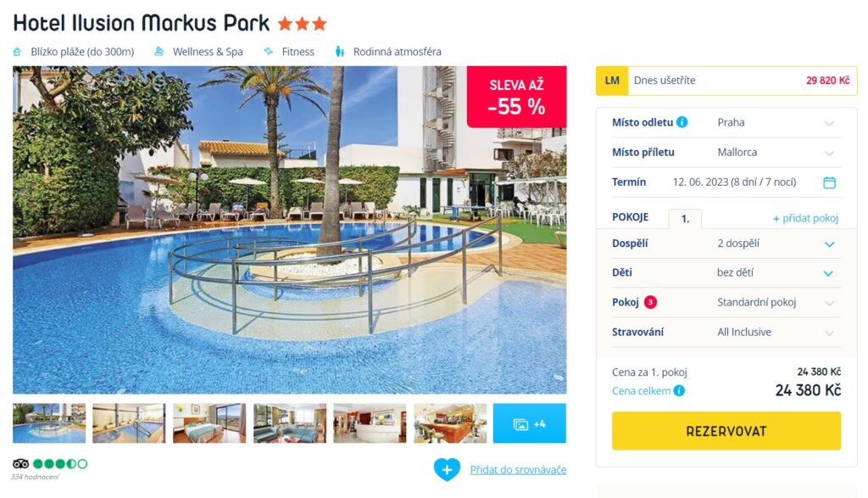Click the red badge next to Pokoj
Screen dimensions: 868x498
pyautogui.click(x=650, y=303)
